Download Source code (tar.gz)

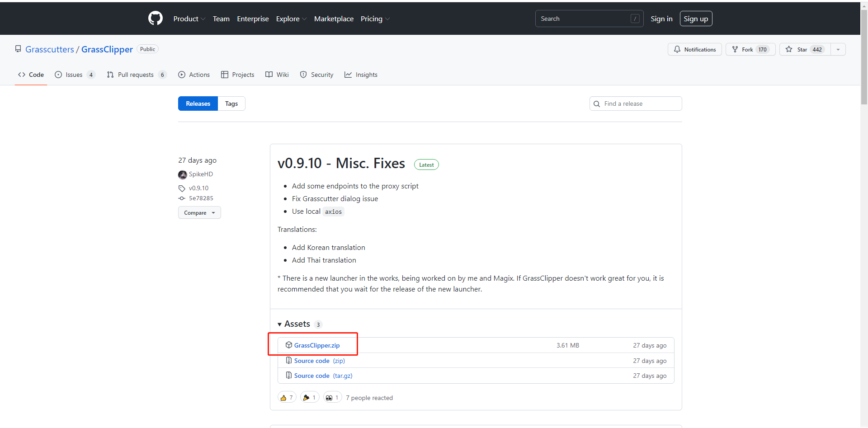click(x=323, y=376)
